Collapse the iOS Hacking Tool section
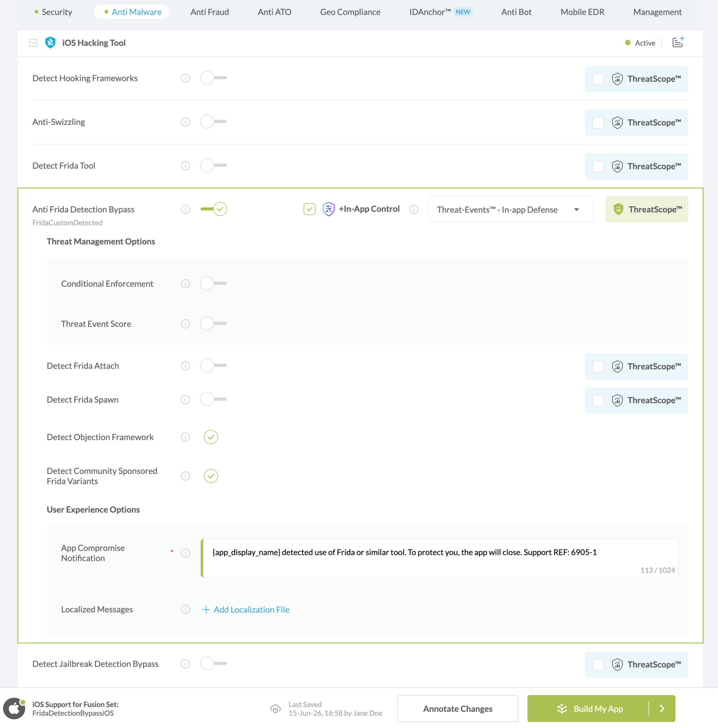Viewport: 718px width, 728px height. pyautogui.click(x=33, y=42)
